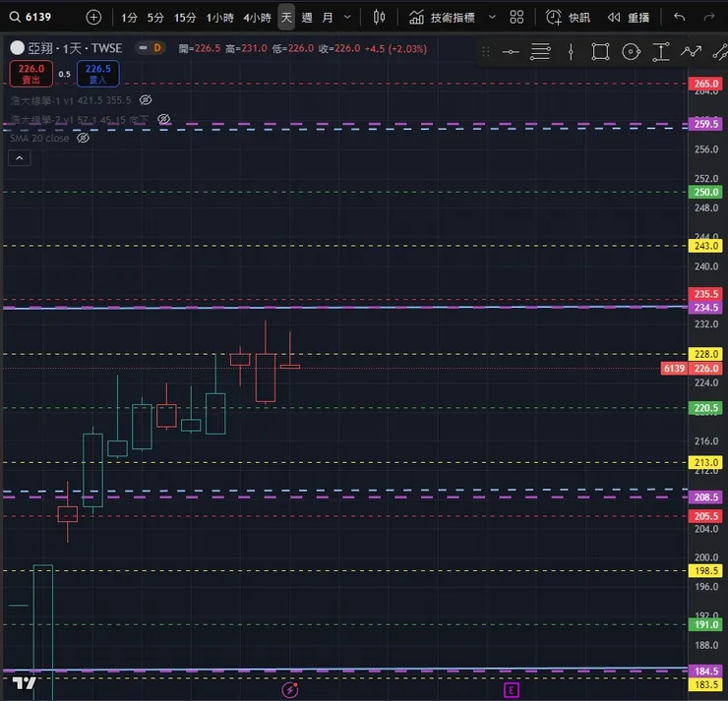Click the 226.5 買入 buy button

point(98,74)
